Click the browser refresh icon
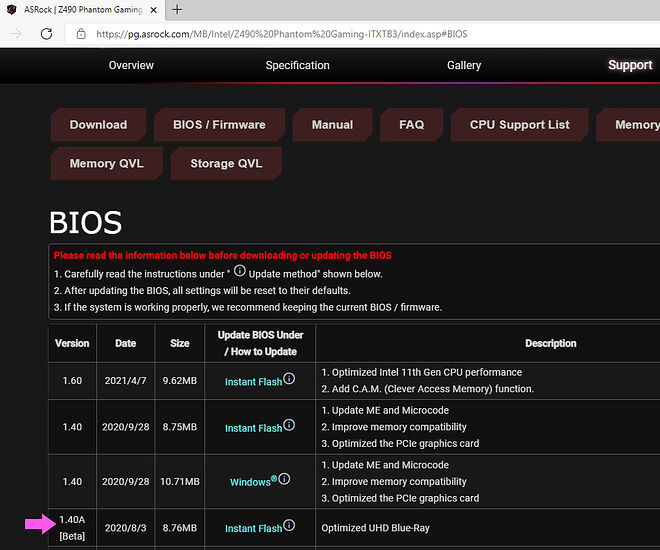 [46, 34]
